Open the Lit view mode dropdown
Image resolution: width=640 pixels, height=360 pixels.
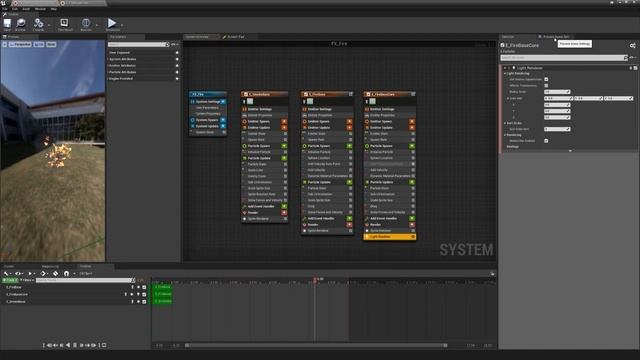39,44
